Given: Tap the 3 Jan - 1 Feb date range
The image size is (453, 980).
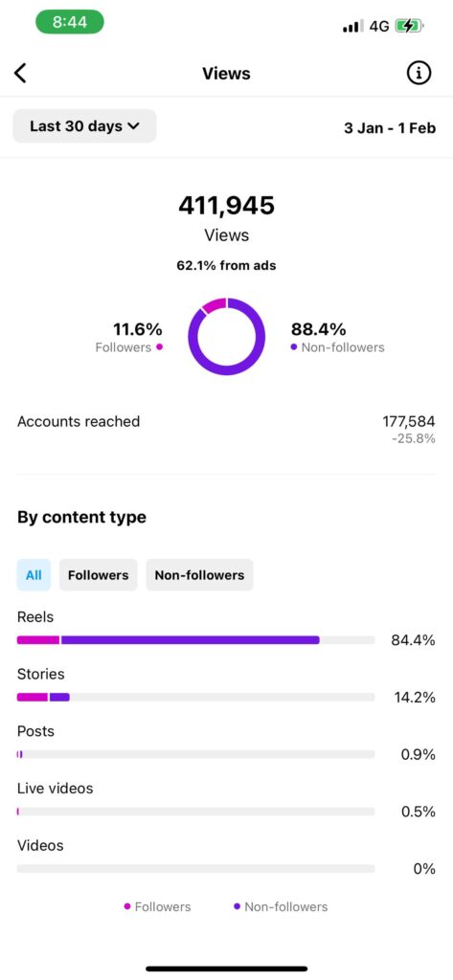Looking at the screenshot, I should [390, 128].
